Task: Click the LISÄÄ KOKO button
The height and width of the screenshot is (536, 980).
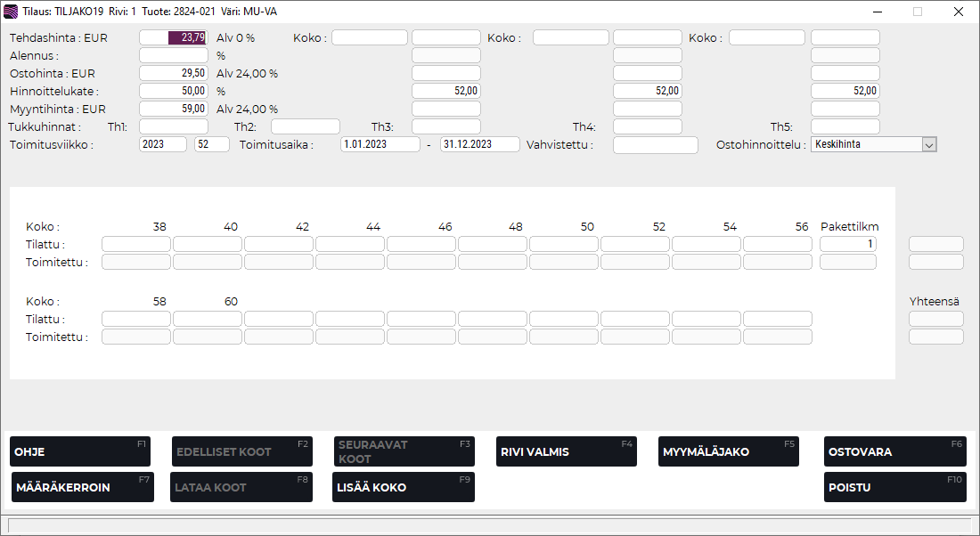Action: [403, 487]
